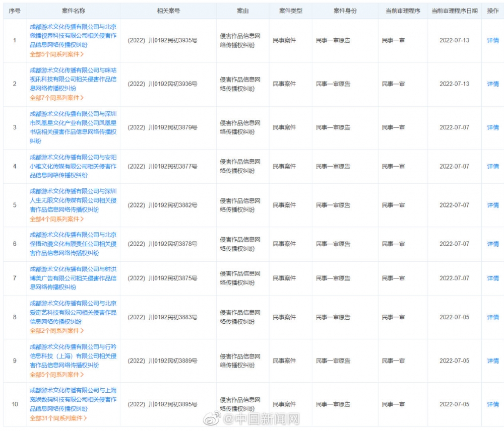View 详情 for case 川0192民初3878号
This screenshot has width=504, height=431.
492,244
